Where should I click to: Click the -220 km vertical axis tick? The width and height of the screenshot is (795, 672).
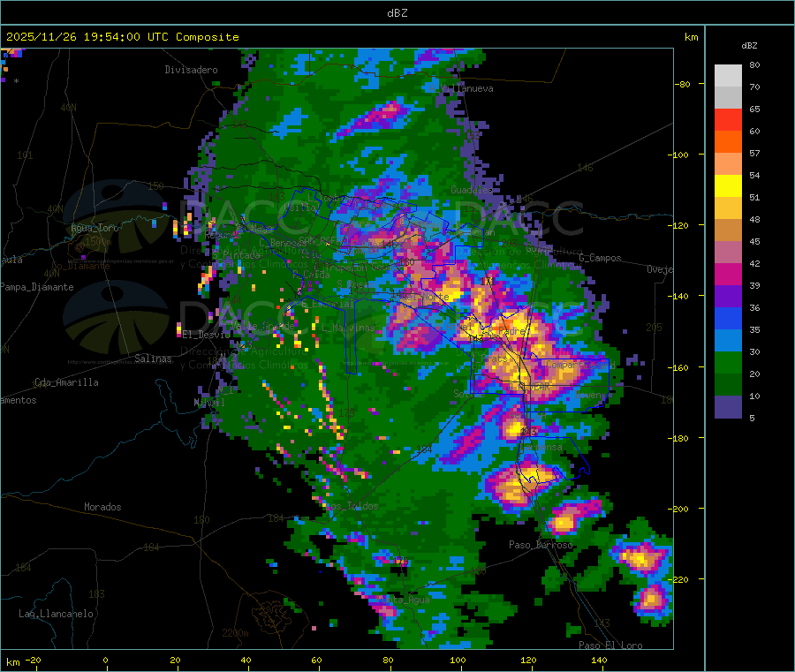point(680,579)
